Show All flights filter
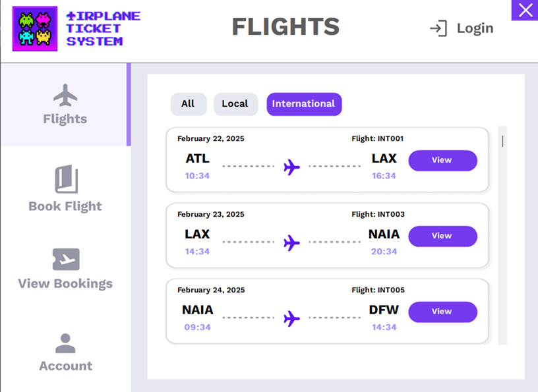 point(189,104)
